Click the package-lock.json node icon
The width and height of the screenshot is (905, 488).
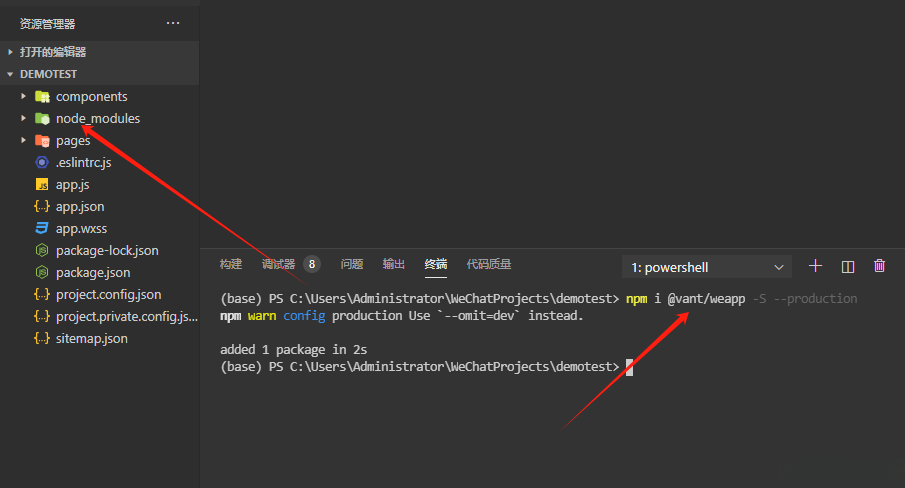[42, 250]
